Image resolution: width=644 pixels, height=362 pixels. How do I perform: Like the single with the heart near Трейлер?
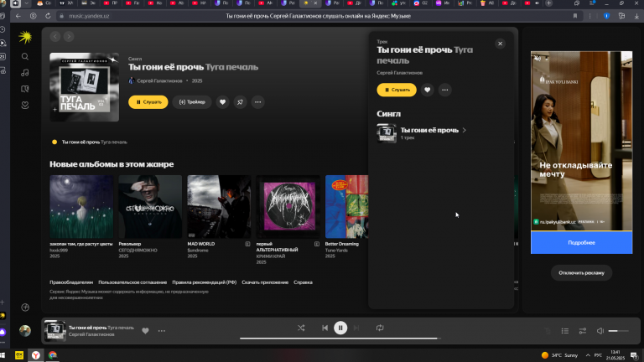click(x=222, y=101)
